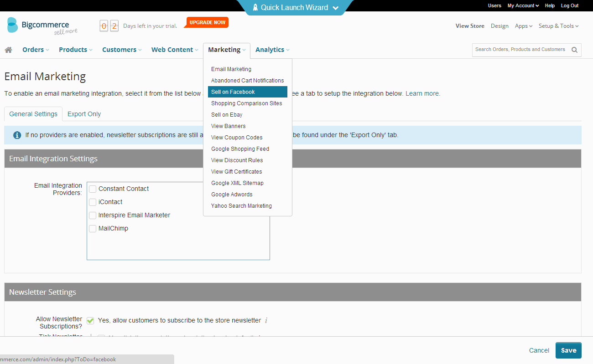
Task: Enable the Constant Contact integration checkbox
Action: 93,189
